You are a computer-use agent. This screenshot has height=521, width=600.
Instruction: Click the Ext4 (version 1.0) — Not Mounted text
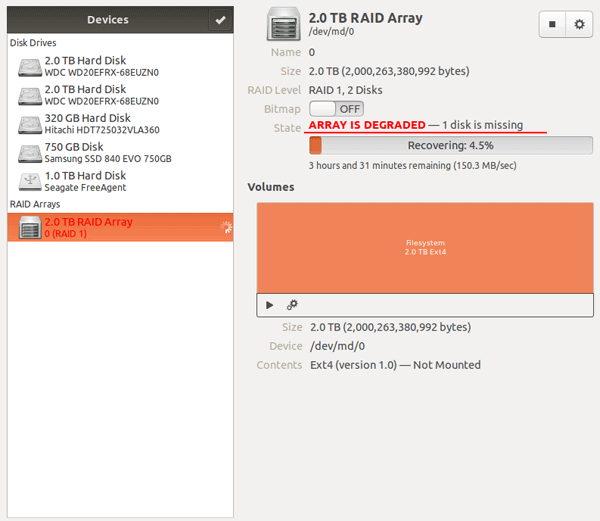[x=395, y=365]
